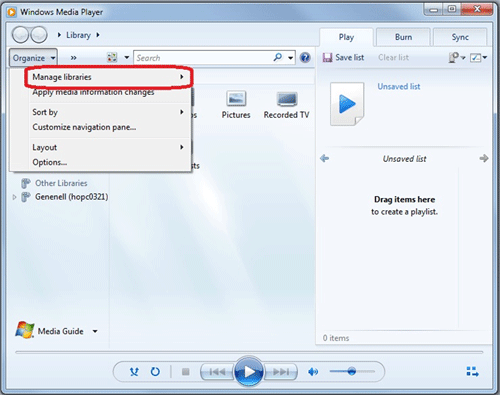Click the search magnifier icon
This screenshot has height=395, width=500.
[277, 57]
